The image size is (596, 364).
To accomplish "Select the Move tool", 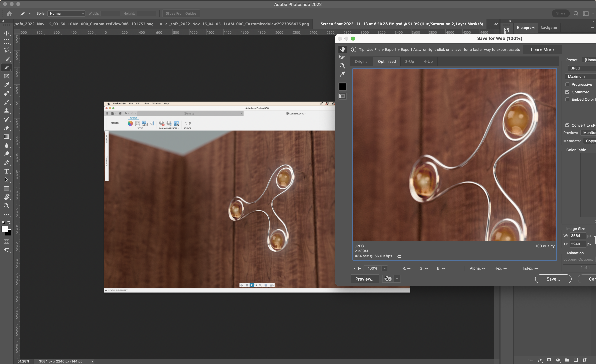I will click(x=6, y=33).
